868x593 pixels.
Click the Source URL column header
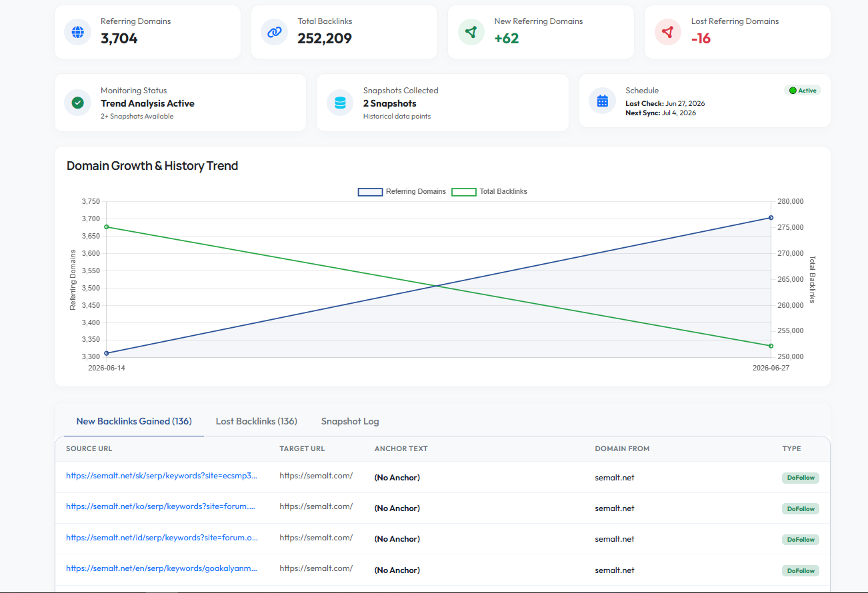(x=89, y=448)
